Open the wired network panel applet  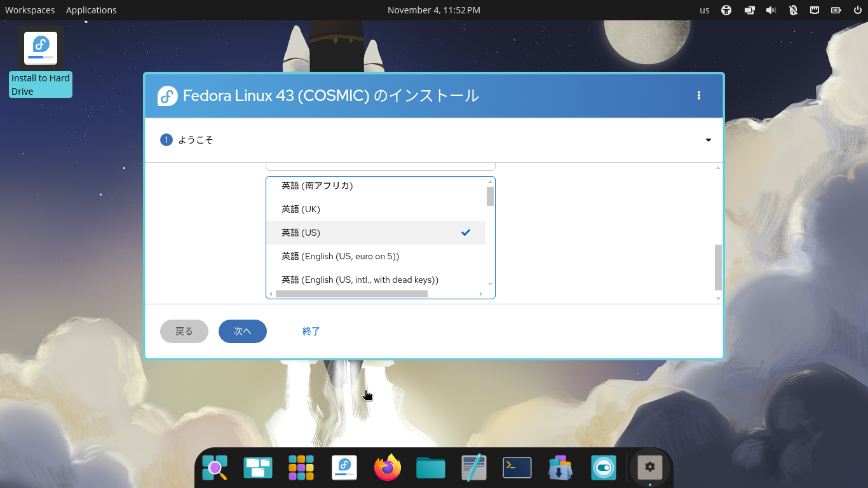pyautogui.click(x=815, y=10)
